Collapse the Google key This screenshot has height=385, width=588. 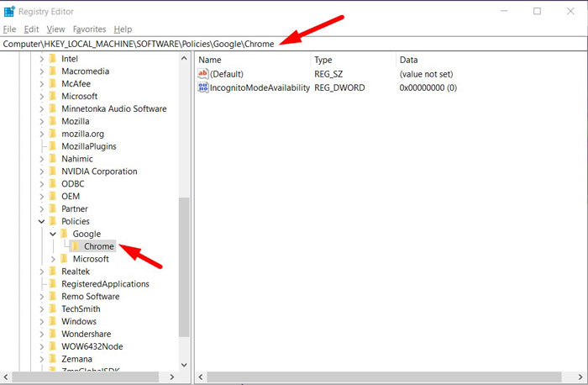53,234
